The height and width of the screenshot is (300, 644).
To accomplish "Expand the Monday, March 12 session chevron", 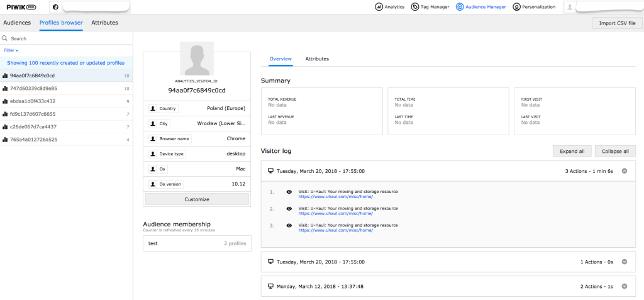I will click(625, 286).
